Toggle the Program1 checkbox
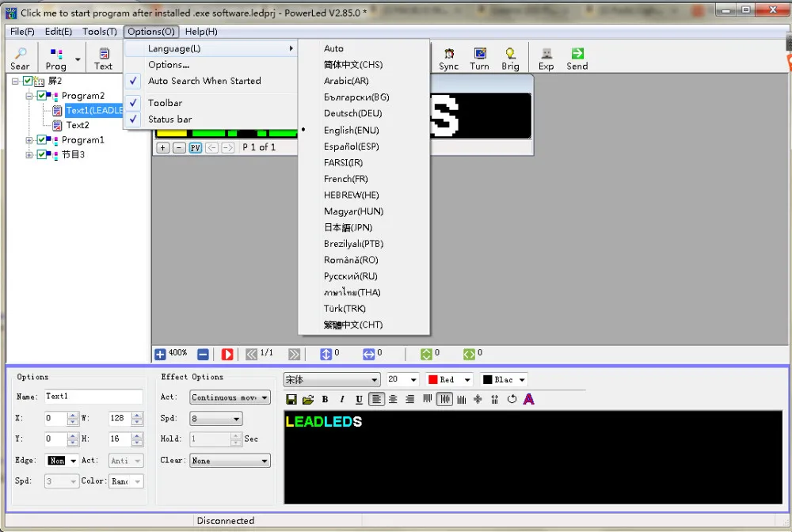792x532 pixels. click(41, 140)
